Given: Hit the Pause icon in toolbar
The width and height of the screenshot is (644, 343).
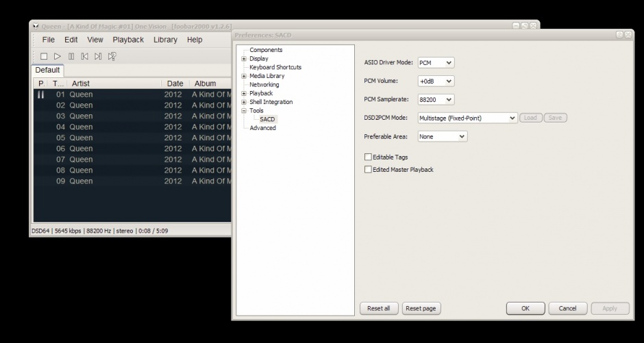Looking at the screenshot, I should click(71, 57).
